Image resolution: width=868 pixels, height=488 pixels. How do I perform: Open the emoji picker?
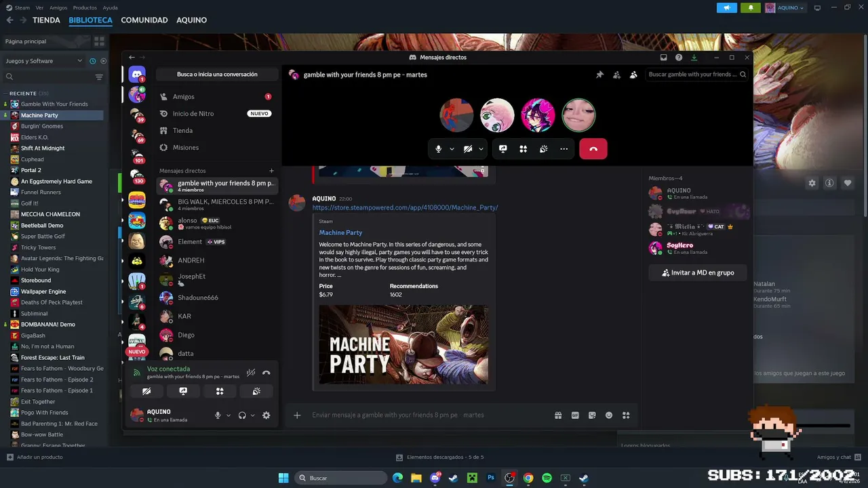[609, 415]
